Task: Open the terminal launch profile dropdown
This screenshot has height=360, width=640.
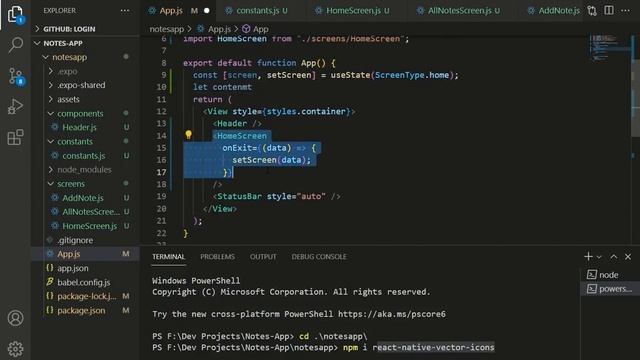Action: (599, 257)
